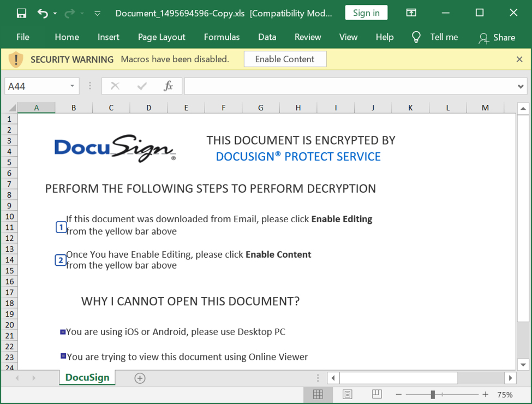Click the DocuSign logo image
The width and height of the screenshot is (532, 404).
(x=115, y=148)
